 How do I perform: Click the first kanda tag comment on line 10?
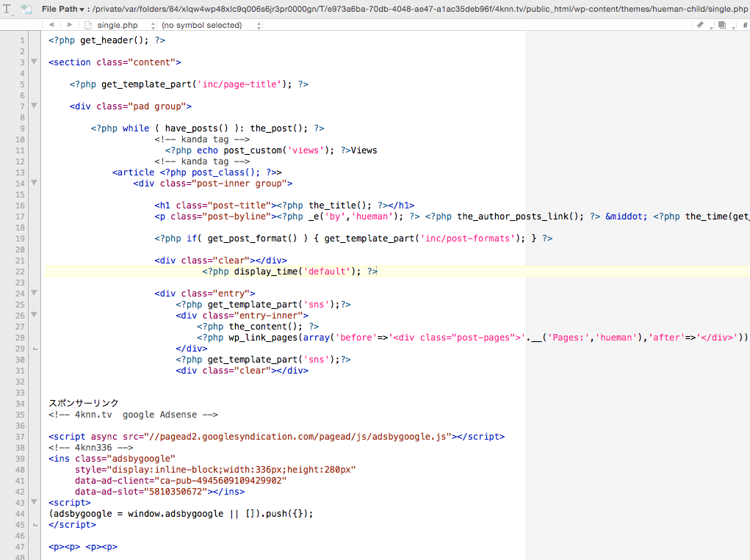pyautogui.click(x=202, y=139)
